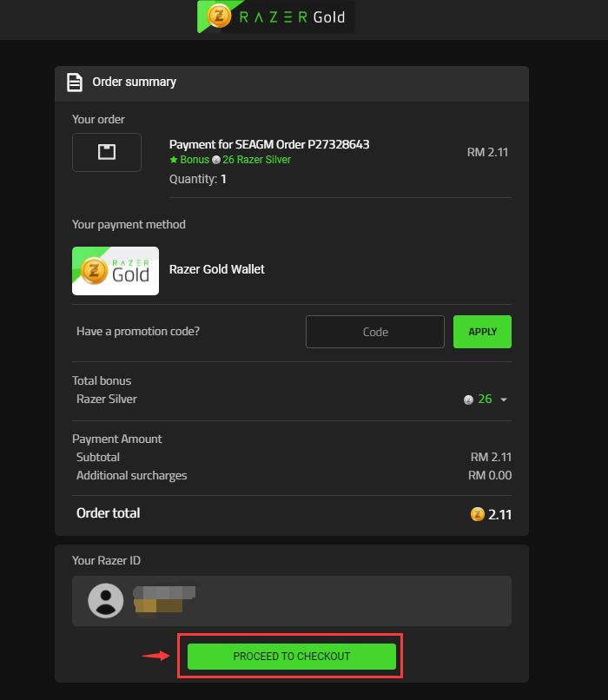This screenshot has height=700, width=608.
Task: Click the Subtotal 'RM 2.11' value
Action: coord(491,457)
